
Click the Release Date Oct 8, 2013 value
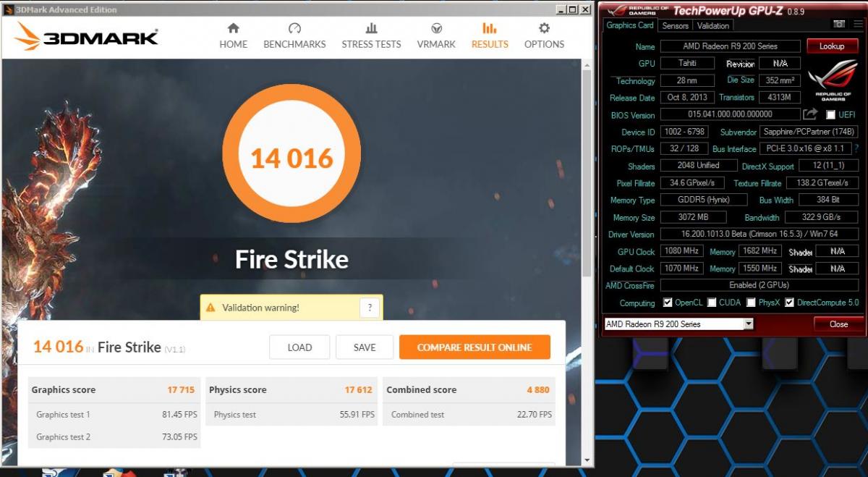coord(687,97)
